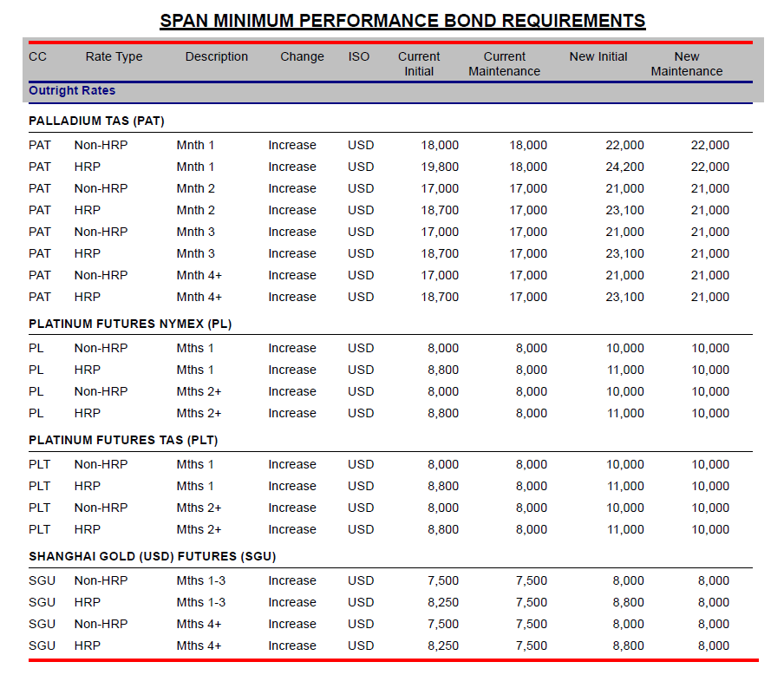This screenshot has width=784, height=675.
Task: Click the 24,200 New Initial value
Action: tap(624, 167)
